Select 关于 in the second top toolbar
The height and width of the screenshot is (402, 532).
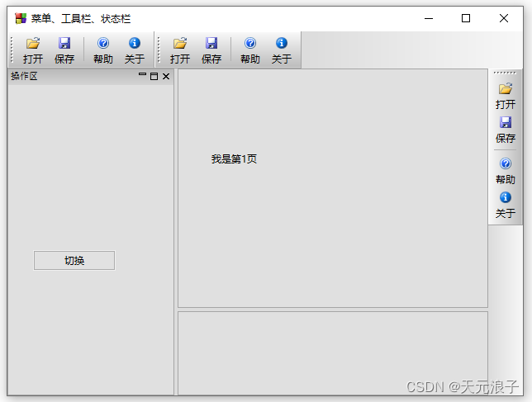click(x=281, y=50)
